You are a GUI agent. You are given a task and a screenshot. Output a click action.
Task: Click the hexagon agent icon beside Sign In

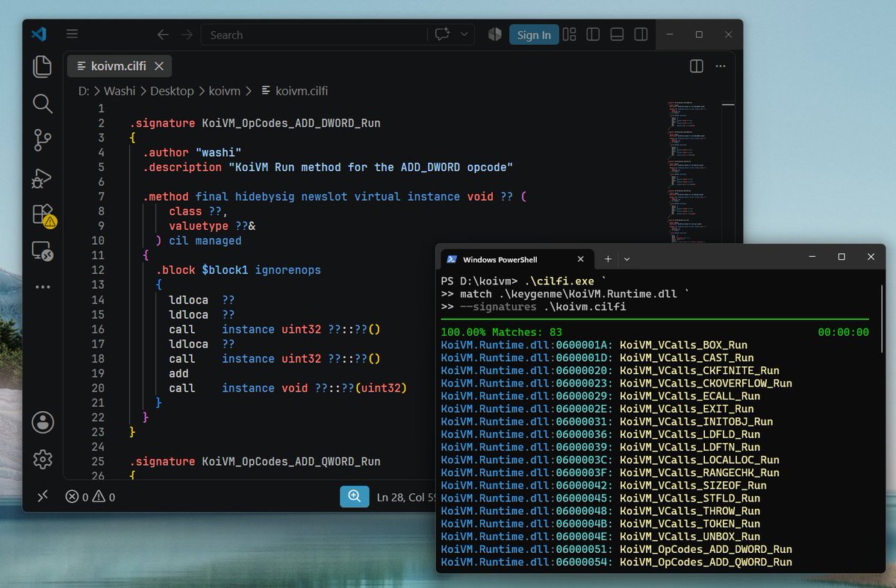(494, 34)
